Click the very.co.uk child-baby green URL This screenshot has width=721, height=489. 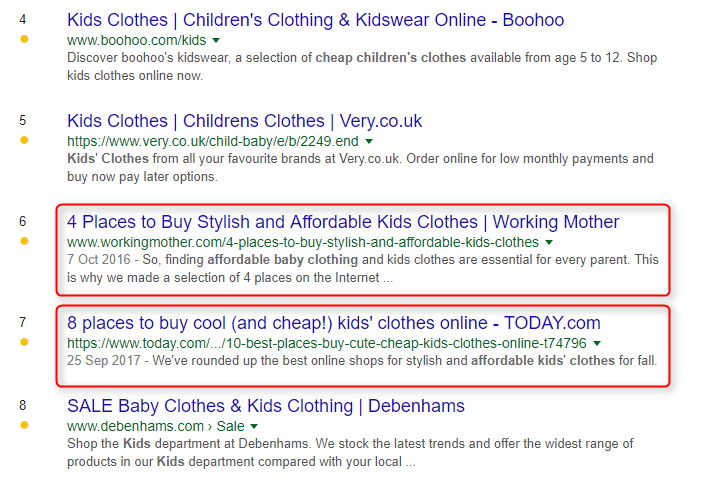pyautogui.click(x=212, y=141)
